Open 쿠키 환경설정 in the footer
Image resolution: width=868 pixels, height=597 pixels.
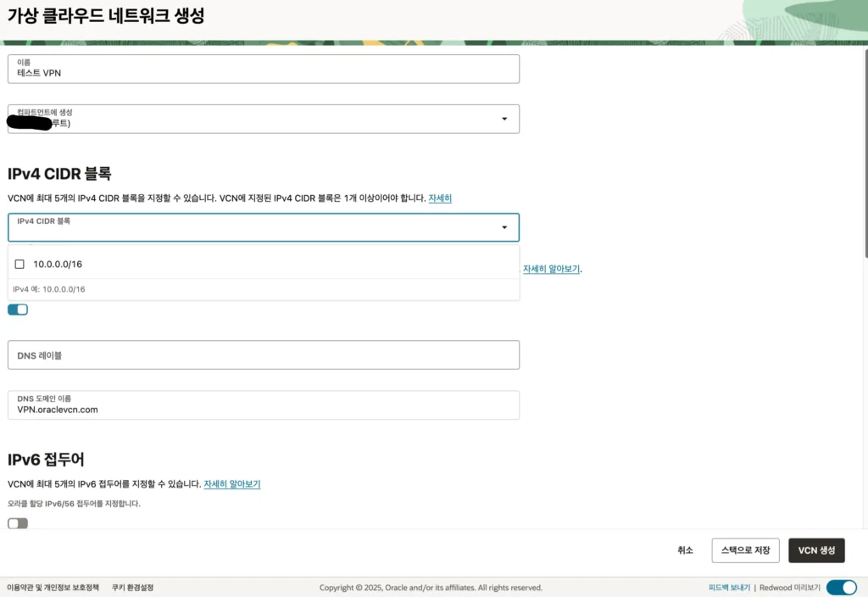click(132, 588)
